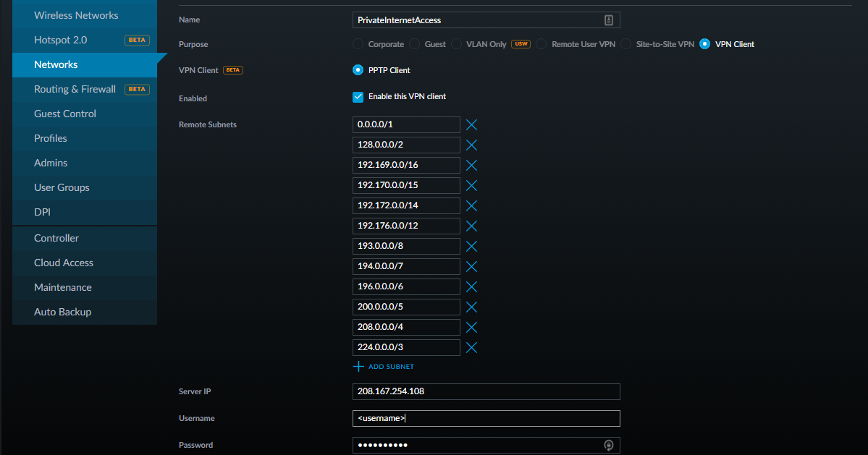Select the Corporate purpose radio button
868x455 pixels.
(x=358, y=43)
